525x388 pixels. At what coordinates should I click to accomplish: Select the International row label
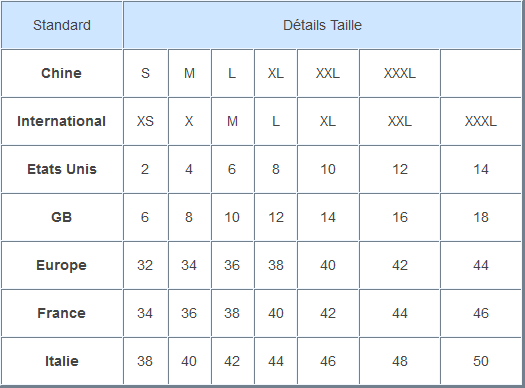(62, 121)
